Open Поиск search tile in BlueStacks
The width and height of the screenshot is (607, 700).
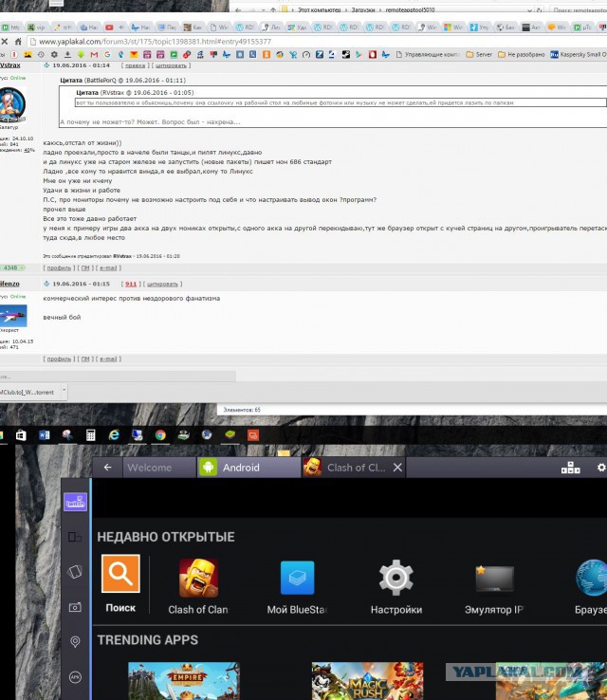[120, 584]
